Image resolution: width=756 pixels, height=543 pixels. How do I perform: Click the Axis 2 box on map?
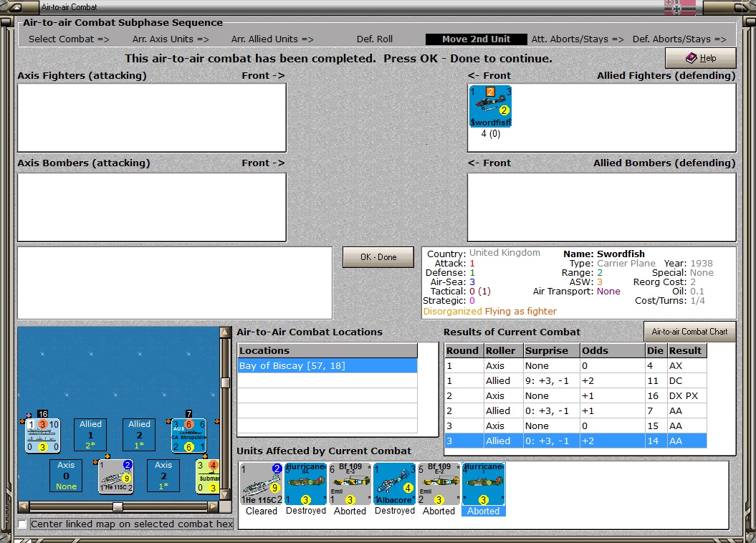(163, 476)
